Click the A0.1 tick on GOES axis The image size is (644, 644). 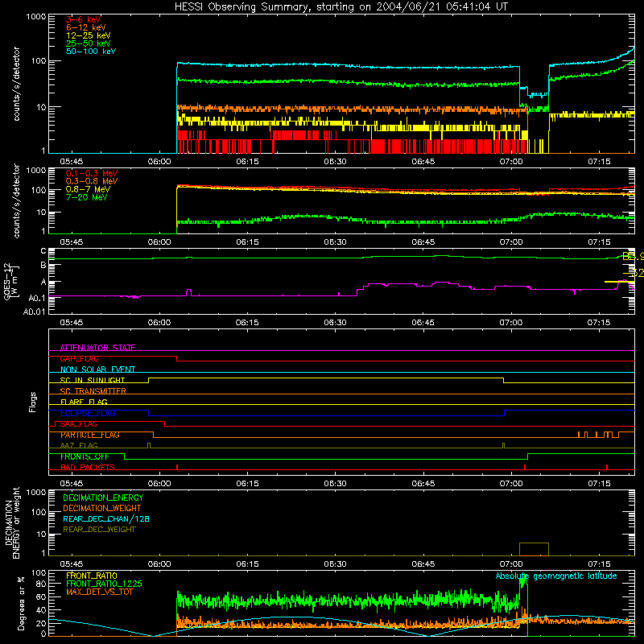point(37,298)
